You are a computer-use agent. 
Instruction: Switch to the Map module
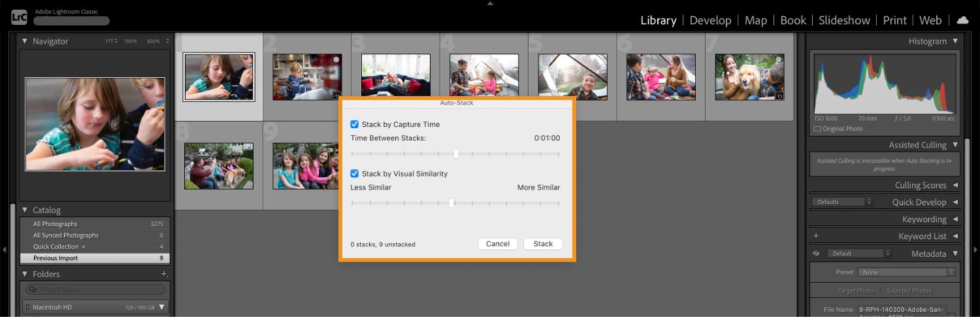coord(756,20)
